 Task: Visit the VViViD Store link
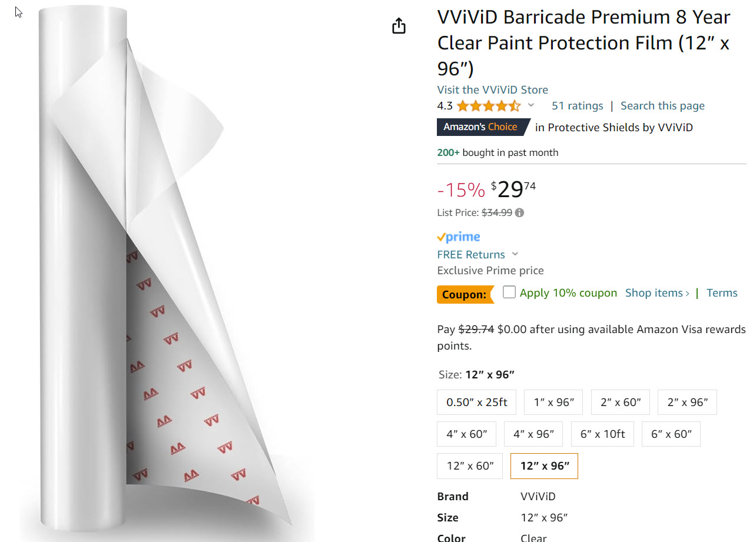click(492, 90)
